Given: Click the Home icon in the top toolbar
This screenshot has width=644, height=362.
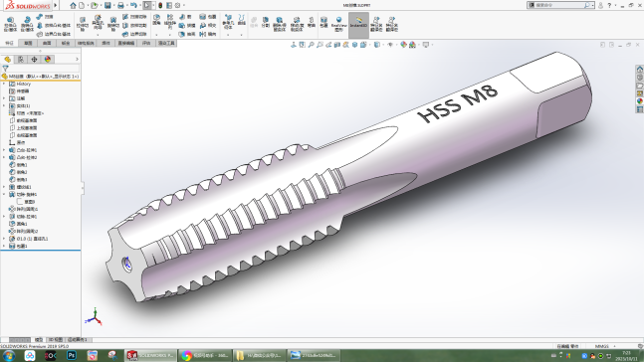Looking at the screenshot, I should 73,5.
